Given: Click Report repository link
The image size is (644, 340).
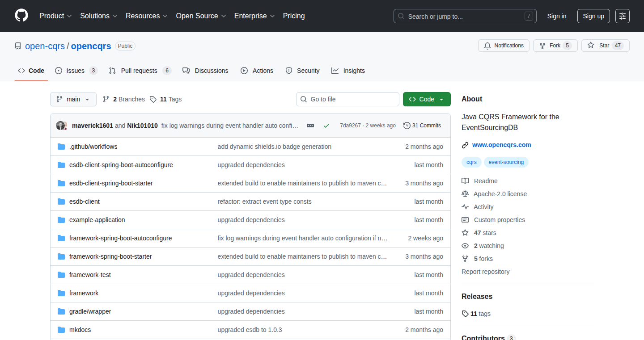Looking at the screenshot, I should click(485, 272).
